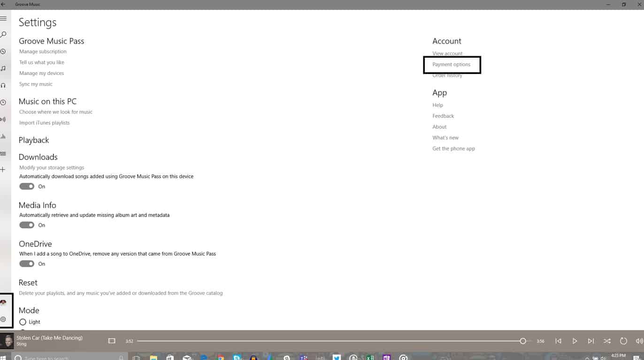Open View account link
The image size is (644, 360).
pyautogui.click(x=447, y=53)
